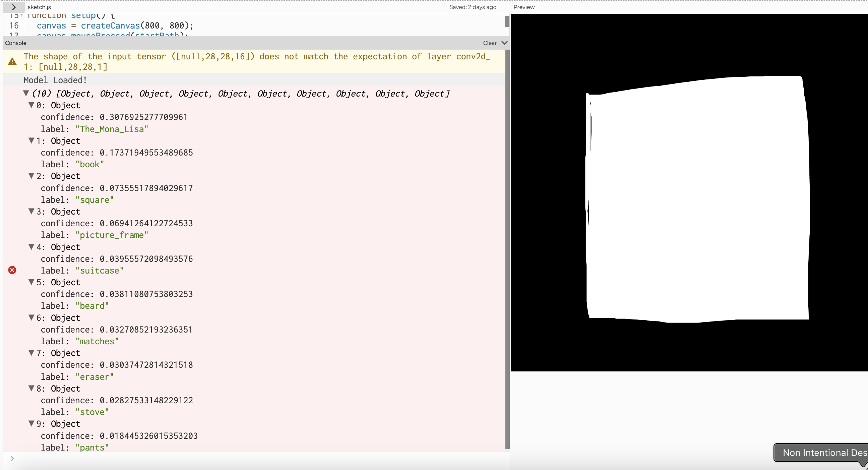
Task: Click the warning triangle icon in console
Action: point(12,61)
